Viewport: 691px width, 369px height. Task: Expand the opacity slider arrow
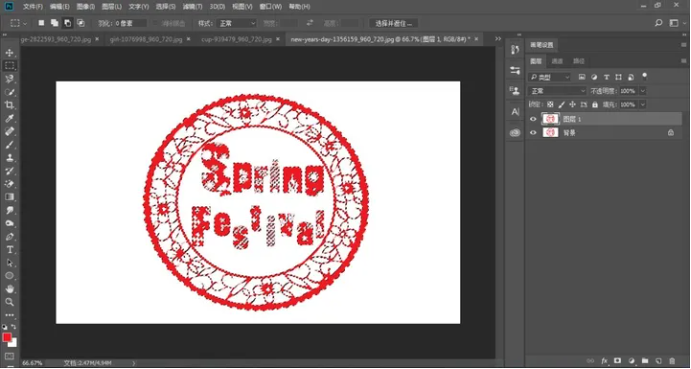click(x=643, y=91)
